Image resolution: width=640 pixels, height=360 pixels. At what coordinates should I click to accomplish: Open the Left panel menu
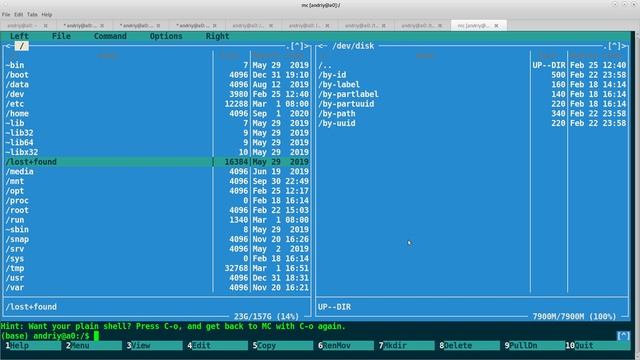pyautogui.click(x=19, y=36)
